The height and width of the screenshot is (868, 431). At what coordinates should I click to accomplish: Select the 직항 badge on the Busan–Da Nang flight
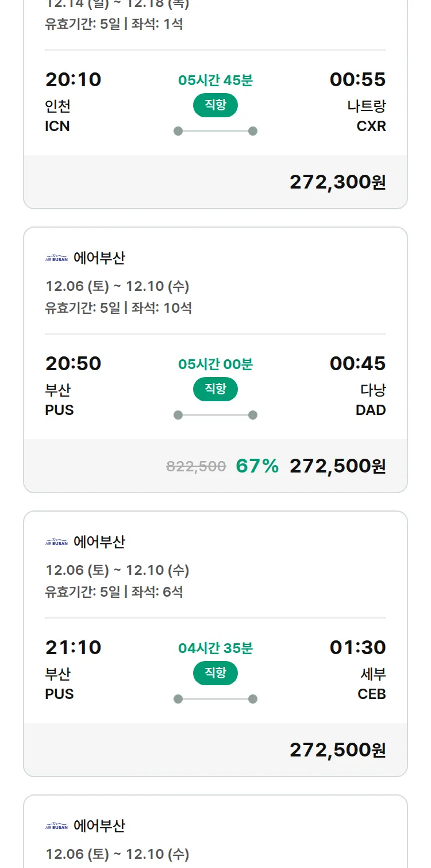point(215,389)
